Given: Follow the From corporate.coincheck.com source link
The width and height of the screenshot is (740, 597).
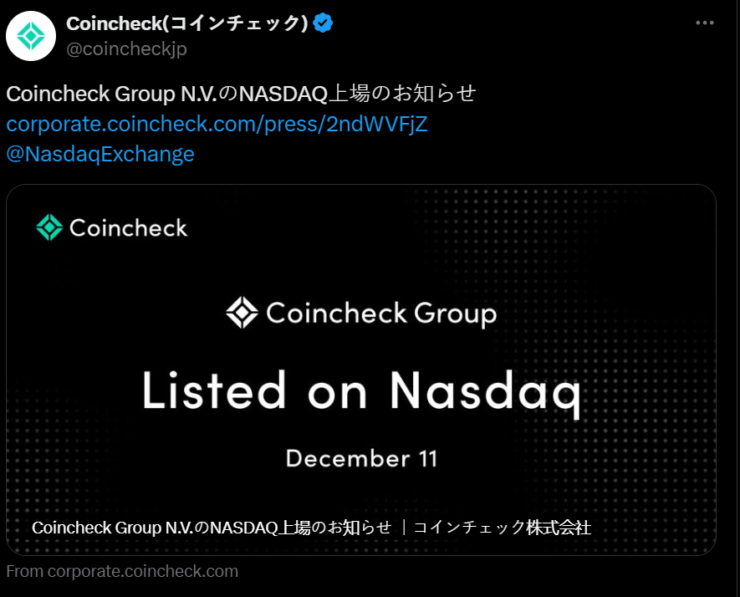Looking at the screenshot, I should pos(122,572).
